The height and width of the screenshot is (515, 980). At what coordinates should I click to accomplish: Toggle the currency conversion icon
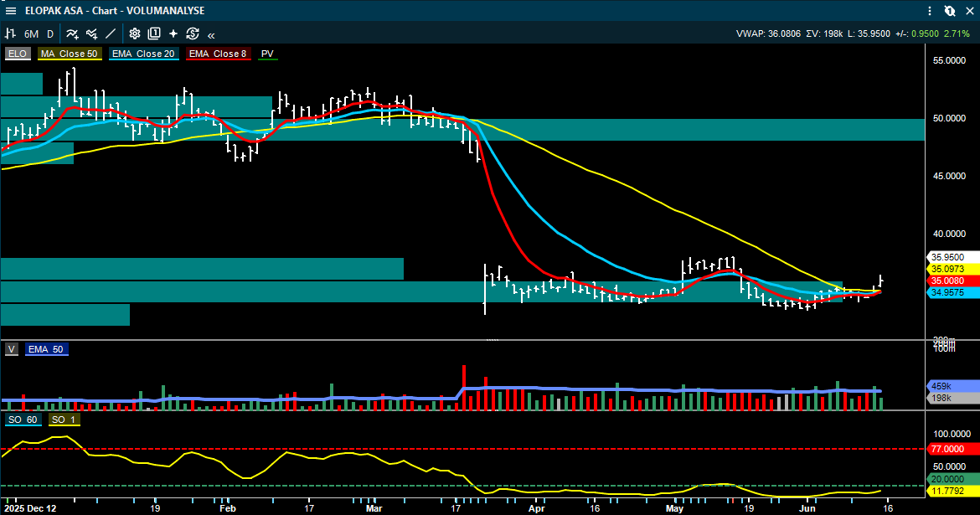tap(193, 33)
